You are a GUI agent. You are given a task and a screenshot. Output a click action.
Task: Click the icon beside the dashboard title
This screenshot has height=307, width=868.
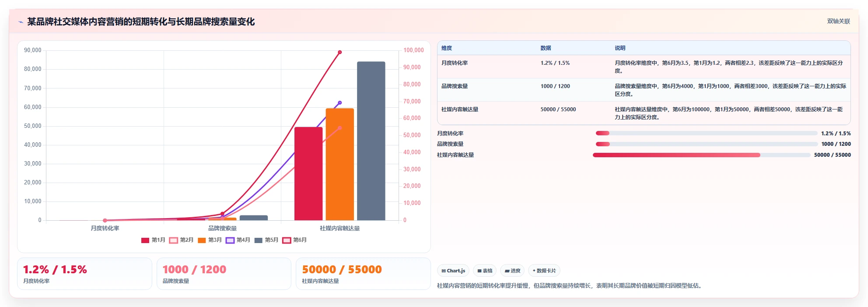pyautogui.click(x=21, y=21)
